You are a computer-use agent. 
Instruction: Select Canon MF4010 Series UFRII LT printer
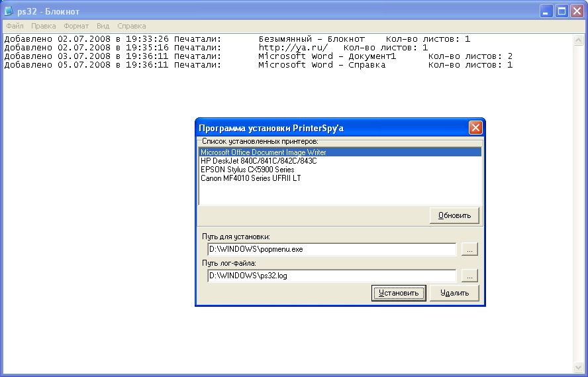click(x=251, y=178)
